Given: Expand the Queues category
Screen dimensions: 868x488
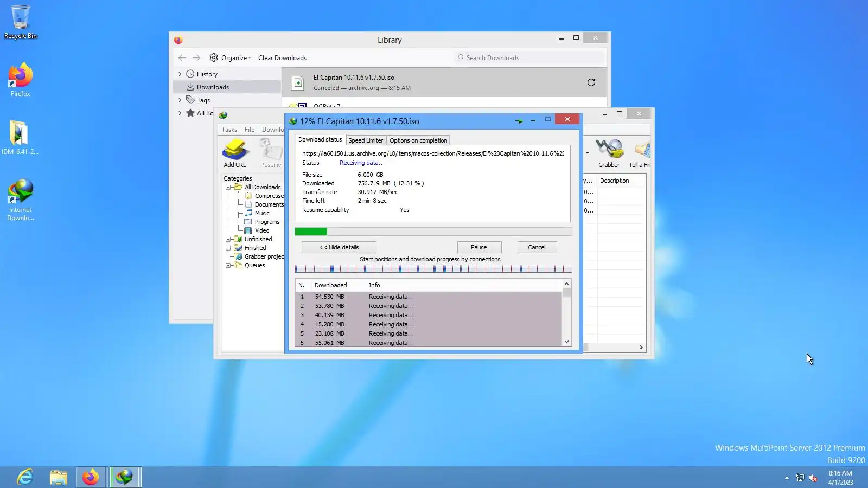Looking at the screenshot, I should tap(228, 265).
